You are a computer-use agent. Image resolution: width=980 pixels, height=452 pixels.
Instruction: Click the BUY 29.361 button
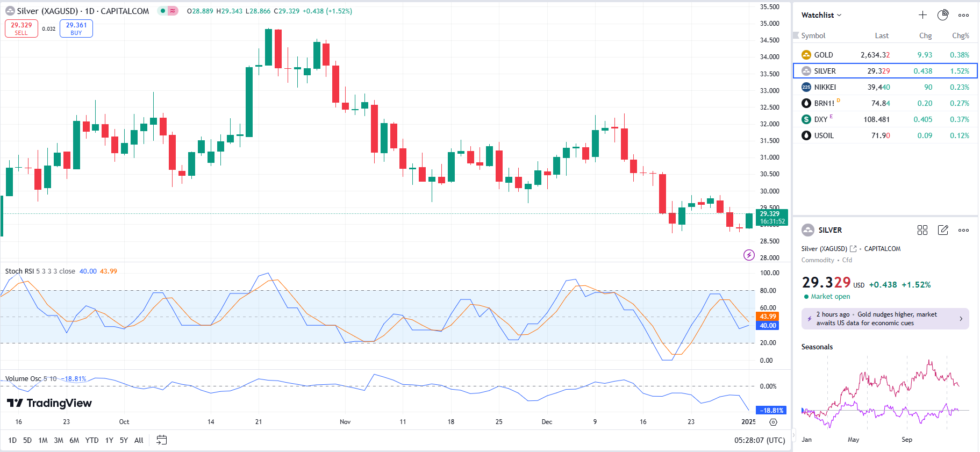tap(76, 28)
